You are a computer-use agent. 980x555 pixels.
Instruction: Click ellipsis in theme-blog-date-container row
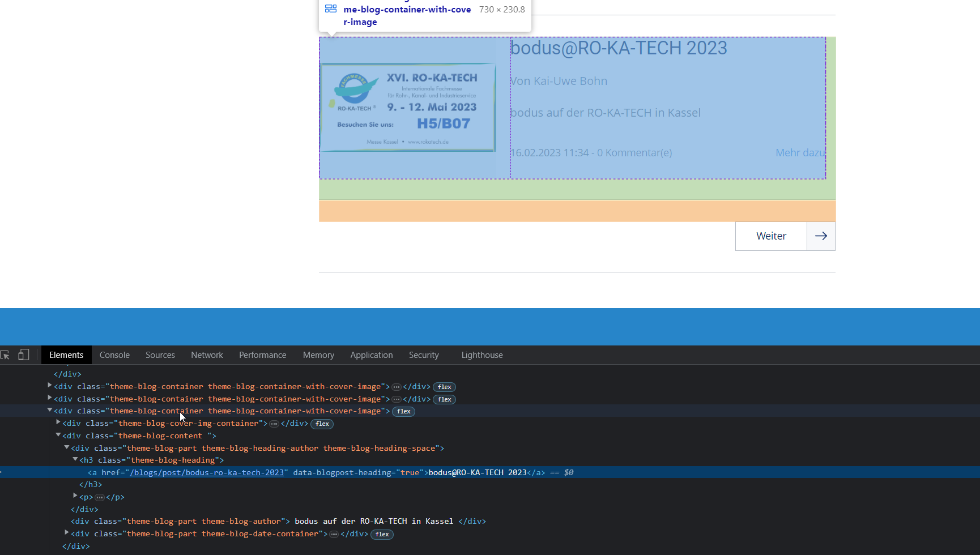334,534
